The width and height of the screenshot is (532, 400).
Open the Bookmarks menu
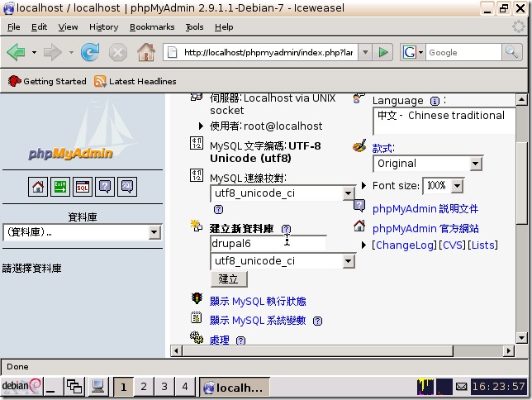(x=152, y=26)
